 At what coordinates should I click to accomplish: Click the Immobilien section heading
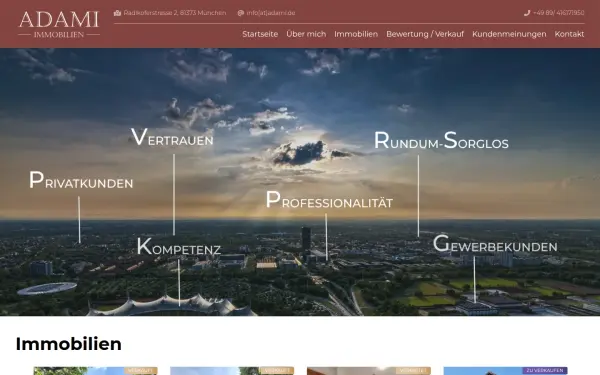[x=68, y=344]
